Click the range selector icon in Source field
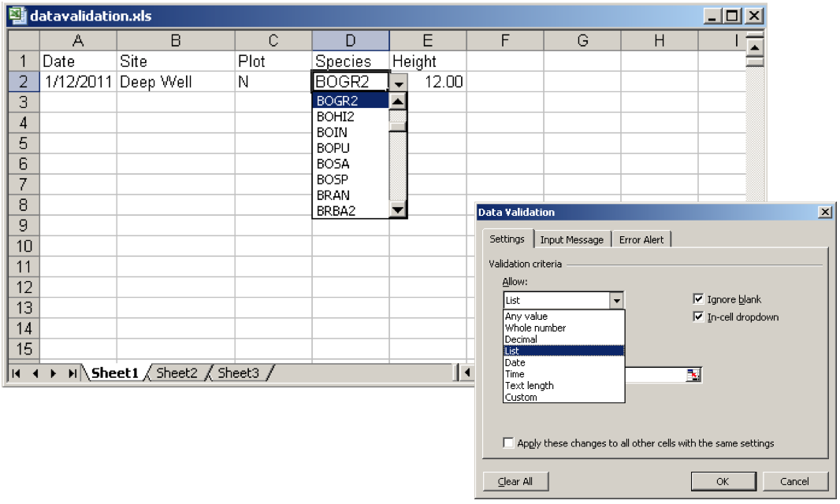This screenshot has width=840, height=504. [x=693, y=374]
